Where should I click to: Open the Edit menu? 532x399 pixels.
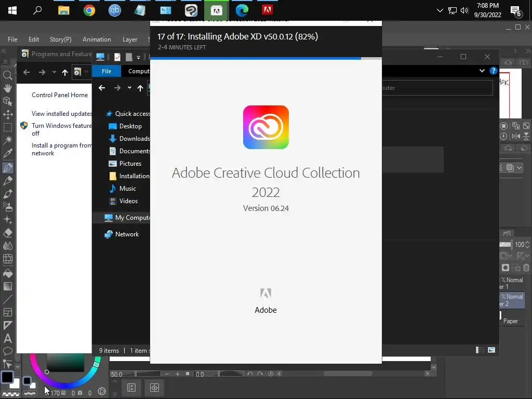tap(34, 39)
